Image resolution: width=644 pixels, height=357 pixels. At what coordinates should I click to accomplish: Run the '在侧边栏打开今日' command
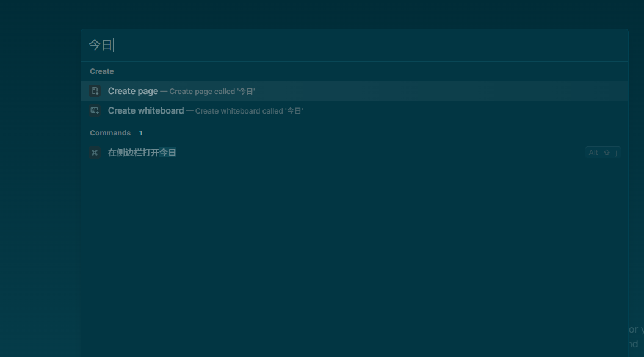(x=355, y=153)
